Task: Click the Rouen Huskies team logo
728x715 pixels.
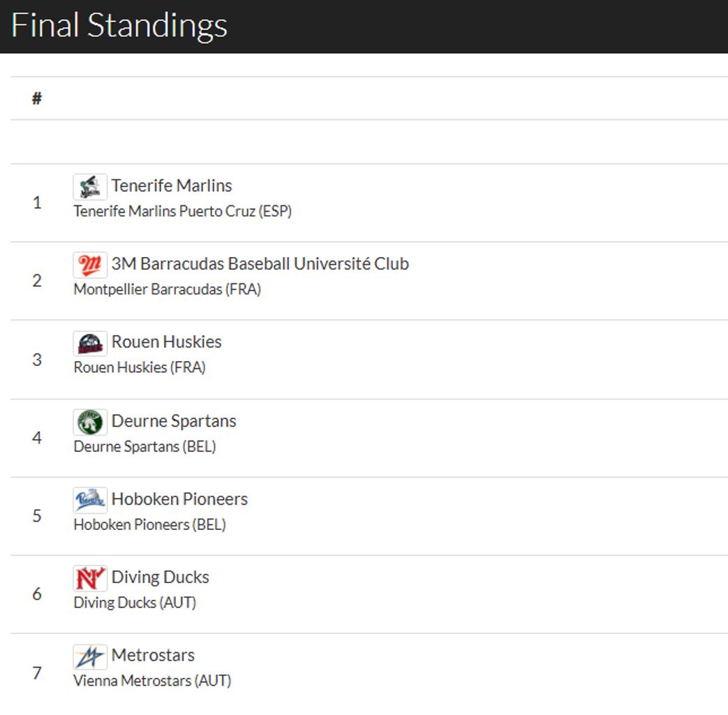Action: [x=90, y=343]
